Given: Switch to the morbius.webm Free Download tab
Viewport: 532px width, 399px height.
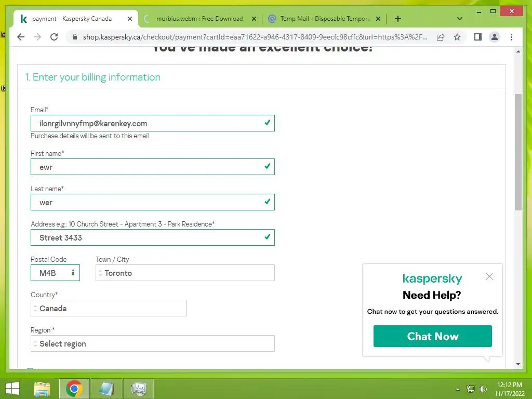Looking at the screenshot, I should point(200,19).
